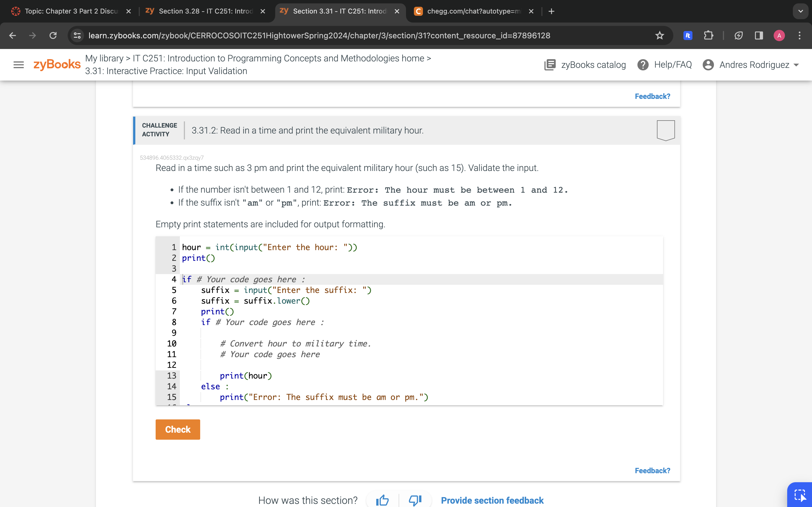Image resolution: width=812 pixels, height=507 pixels.
Task: Open the Chrome side panel icon
Action: 759,35
